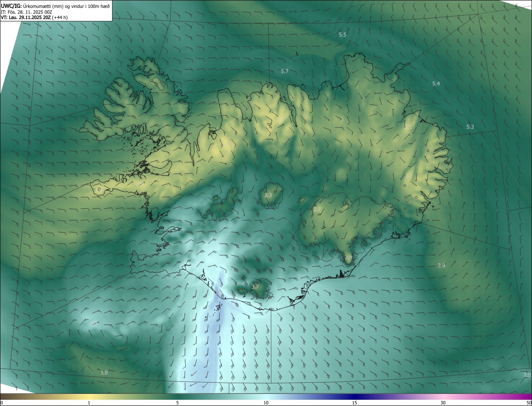The image size is (532, 406).
Task: Click the 5.4 value label
Action: (436, 84)
